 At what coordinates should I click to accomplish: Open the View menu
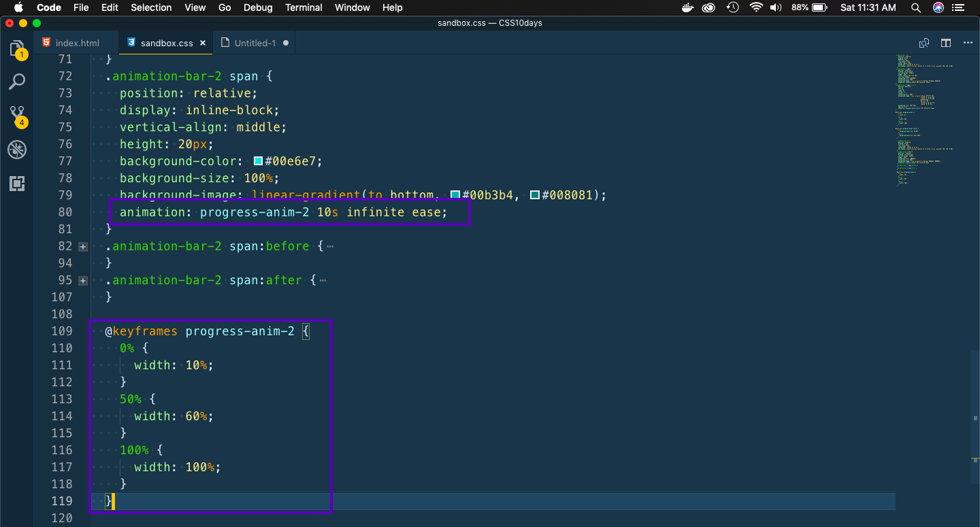pos(195,7)
